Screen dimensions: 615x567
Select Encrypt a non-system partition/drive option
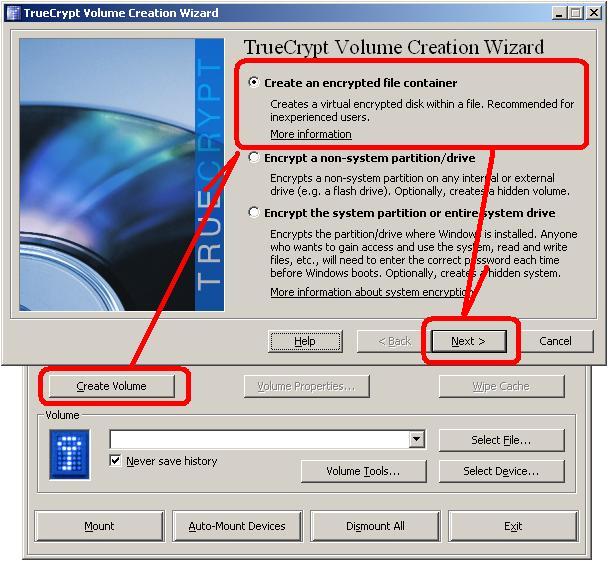pos(254,158)
